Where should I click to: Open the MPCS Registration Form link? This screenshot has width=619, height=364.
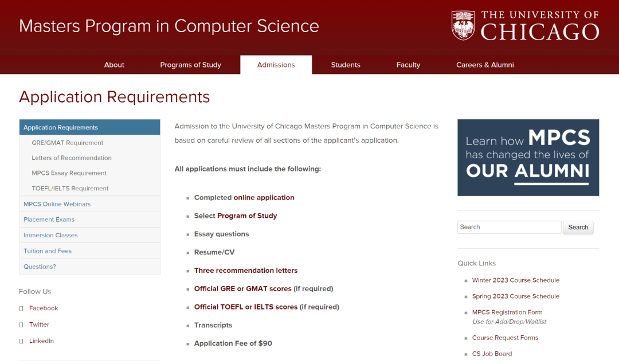[507, 312]
